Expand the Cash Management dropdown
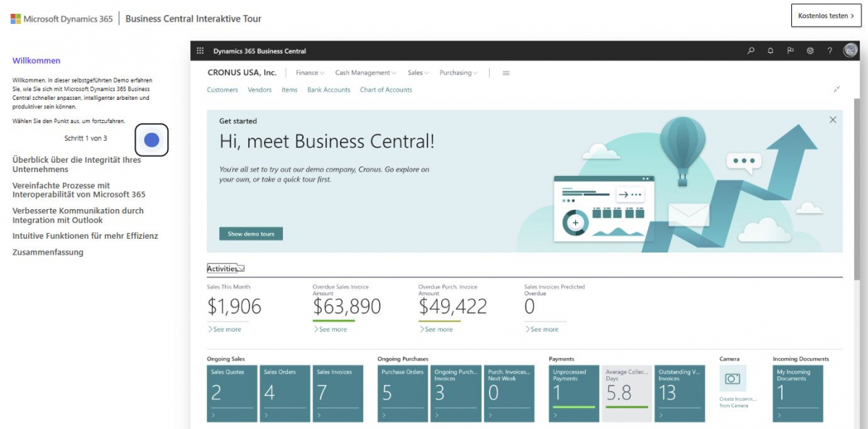868x429 pixels. [x=365, y=72]
